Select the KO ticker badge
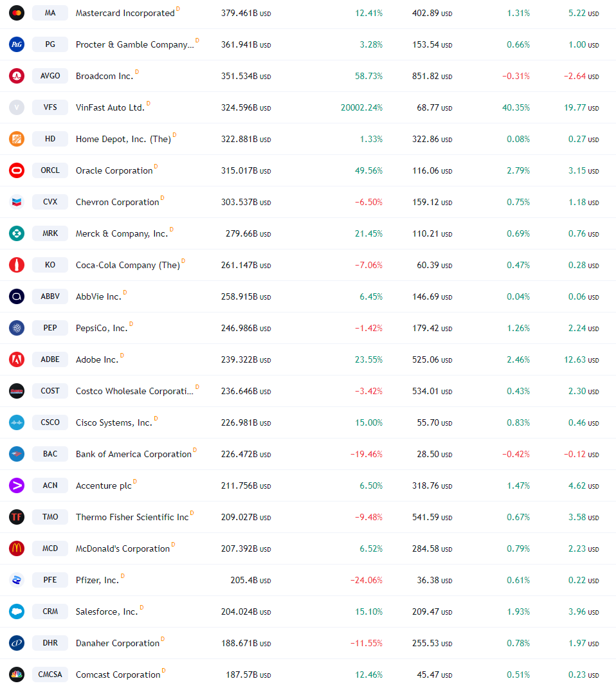616x688 pixels. pyautogui.click(x=50, y=264)
